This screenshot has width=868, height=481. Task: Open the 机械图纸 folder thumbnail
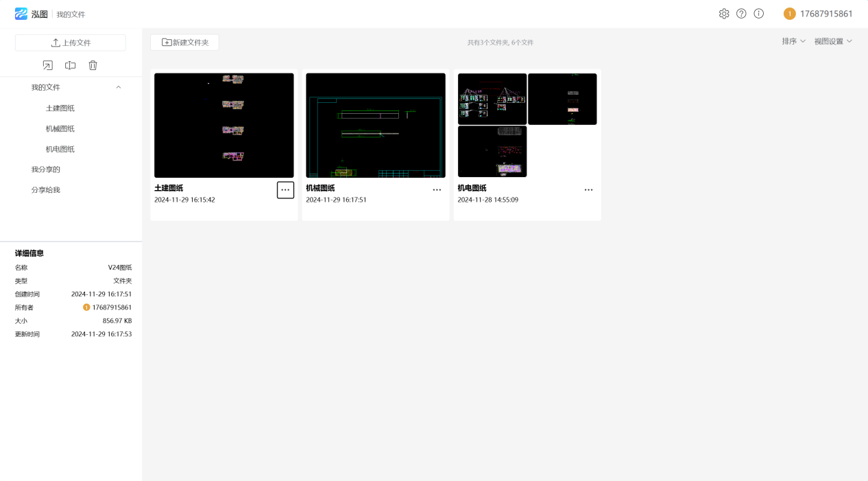pos(376,126)
